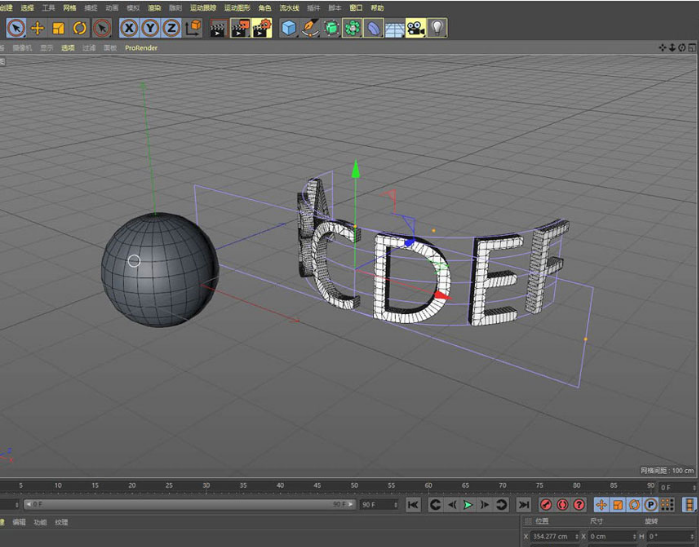Screen dimensions: 699x547
Task: Open the viewport ProRender menu
Action: click(x=141, y=48)
